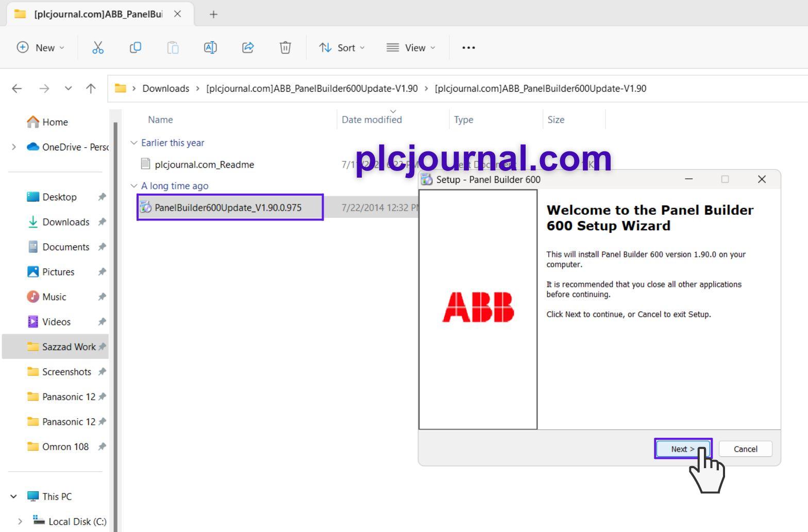Select the plcjournal.com_Readme file

click(204, 164)
